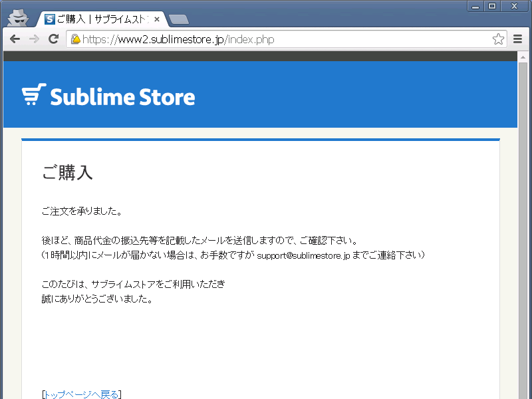The width and height of the screenshot is (532, 399).
Task: Open the Chrome hamburger menu
Action: point(517,39)
